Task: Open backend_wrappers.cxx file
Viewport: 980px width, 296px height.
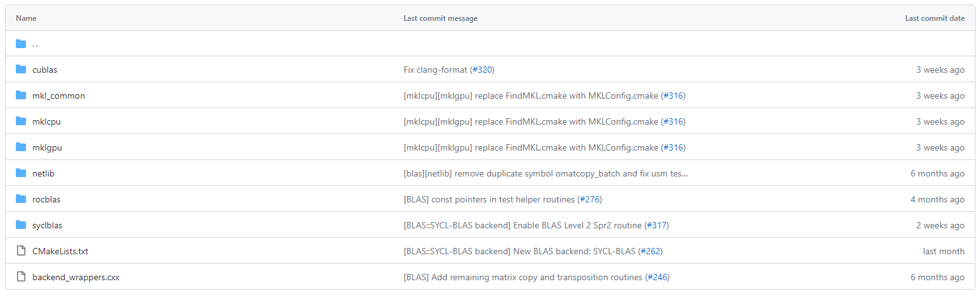Action: coord(75,277)
